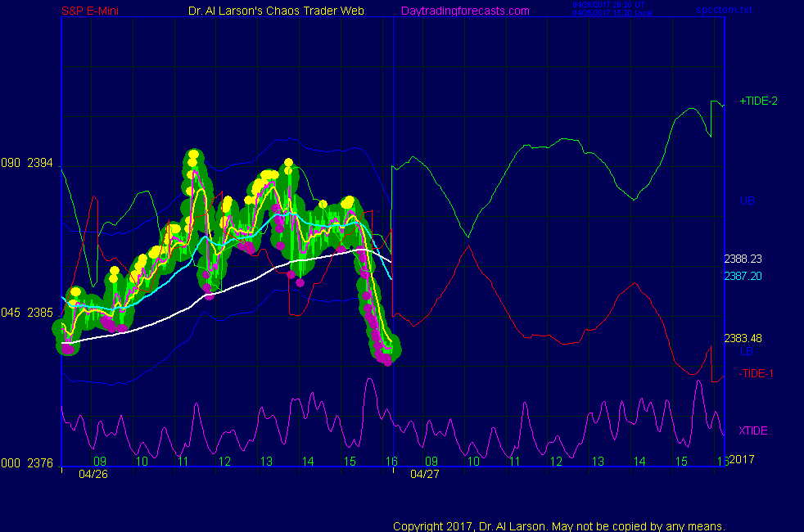Click the '12' hour label of the 04/26 session
Viewport: 804px width, 532px height.
click(x=224, y=462)
